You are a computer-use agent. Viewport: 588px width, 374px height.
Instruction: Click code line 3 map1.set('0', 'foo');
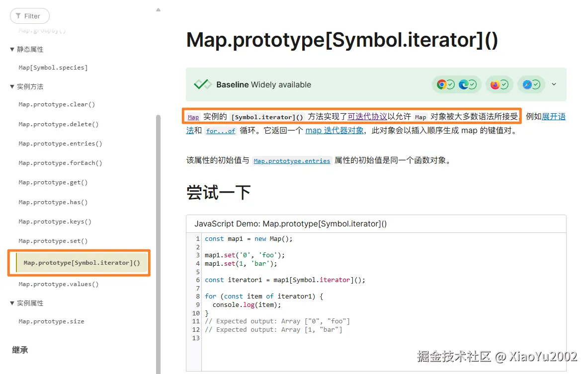(245, 255)
